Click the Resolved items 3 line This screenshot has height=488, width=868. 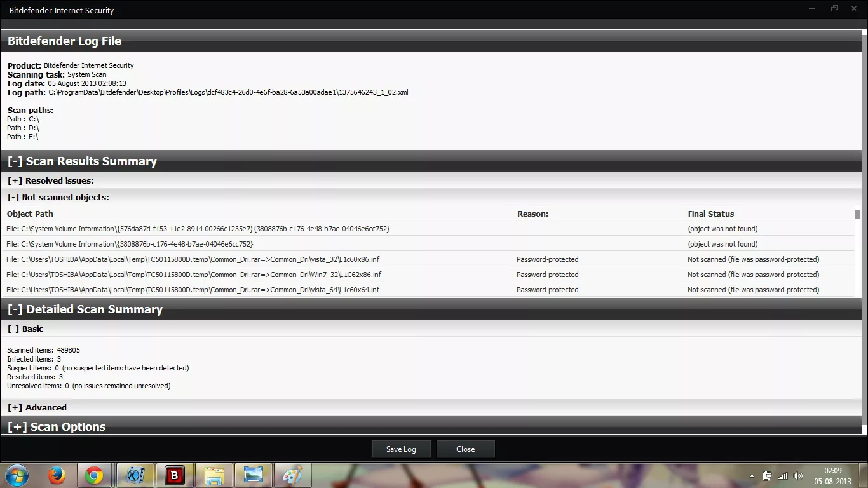coord(35,377)
